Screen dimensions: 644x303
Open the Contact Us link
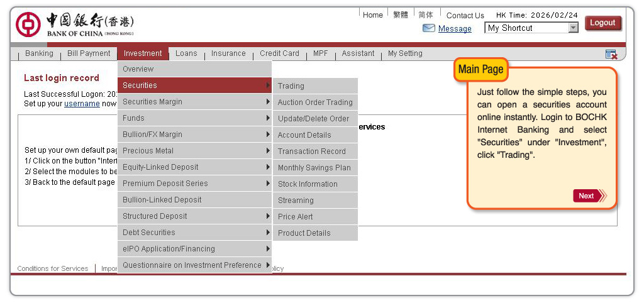(465, 16)
